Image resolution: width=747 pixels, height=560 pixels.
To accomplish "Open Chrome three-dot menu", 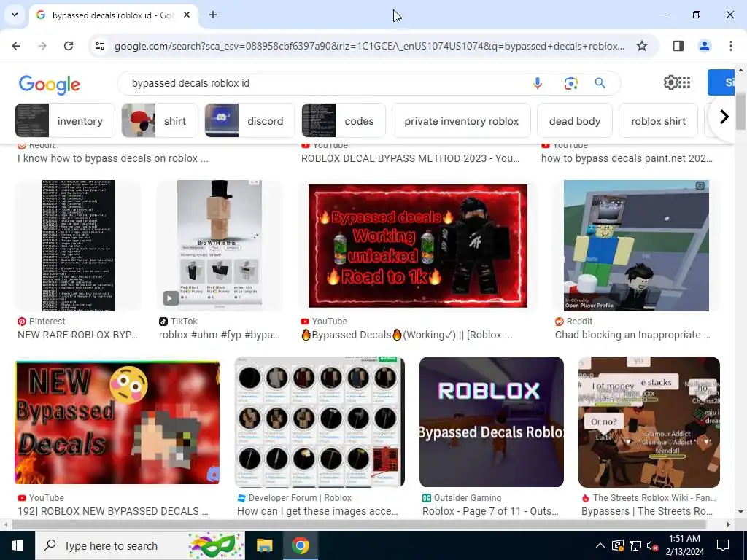I will tap(730, 46).
